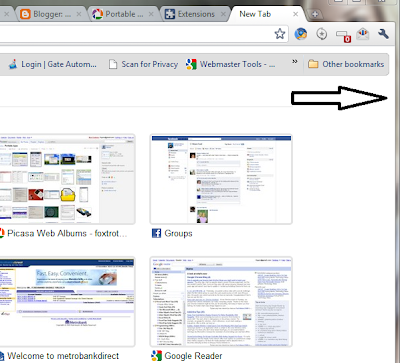Close the Blogger tab
Viewport: 400px width, 363px height.
click(x=79, y=14)
